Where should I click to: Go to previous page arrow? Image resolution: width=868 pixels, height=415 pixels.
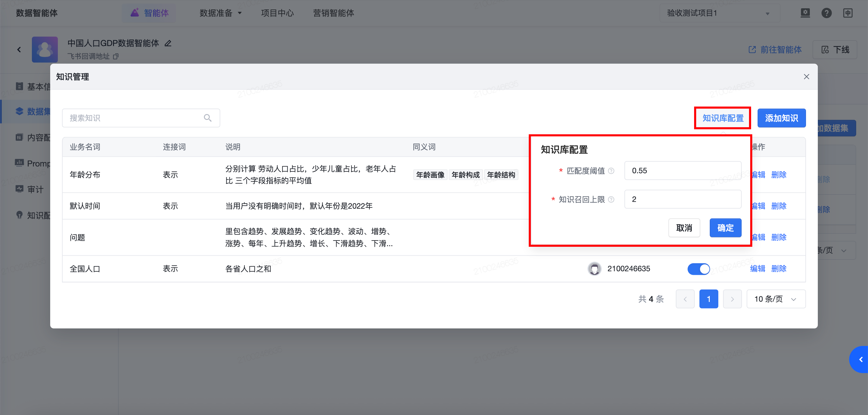[x=685, y=299]
